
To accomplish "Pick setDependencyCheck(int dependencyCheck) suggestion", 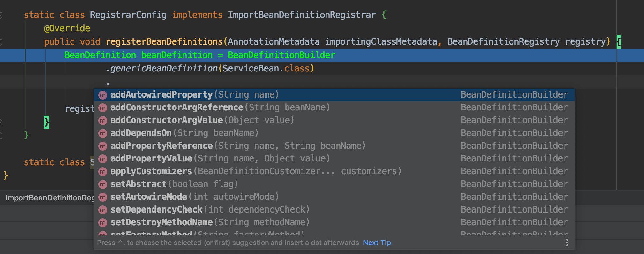I will click(x=156, y=210).
